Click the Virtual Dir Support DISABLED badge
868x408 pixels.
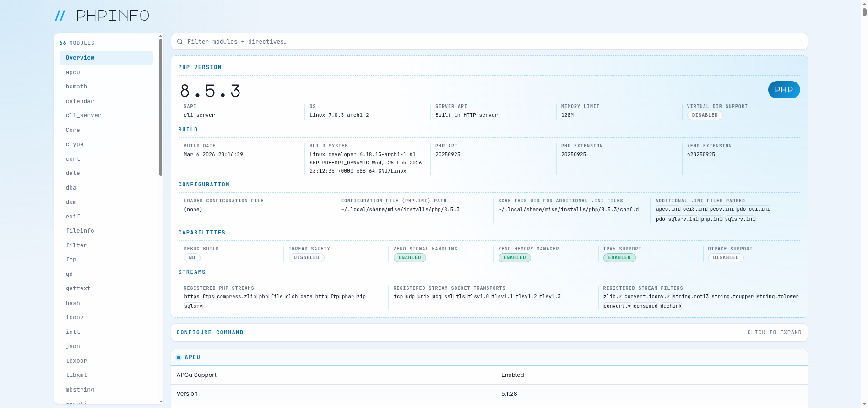click(705, 115)
